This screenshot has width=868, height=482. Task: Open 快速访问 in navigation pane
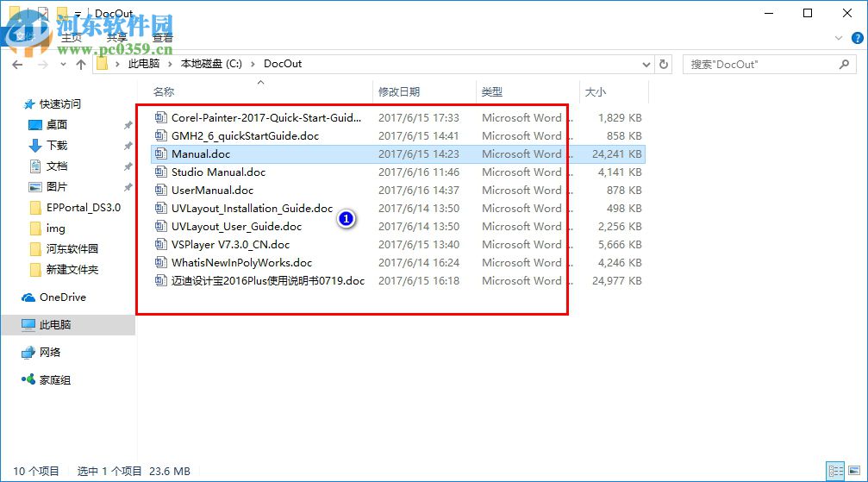(x=59, y=104)
